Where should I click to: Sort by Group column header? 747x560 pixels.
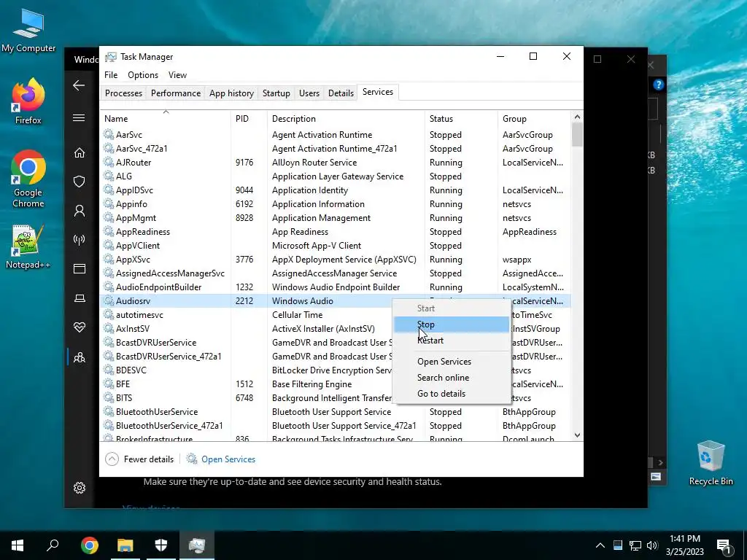tap(534, 119)
